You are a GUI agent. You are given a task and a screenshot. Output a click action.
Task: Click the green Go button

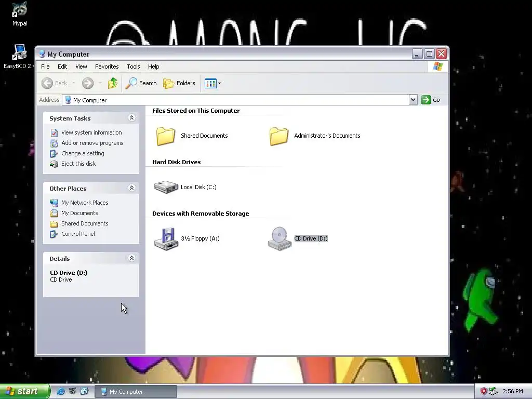point(431,100)
